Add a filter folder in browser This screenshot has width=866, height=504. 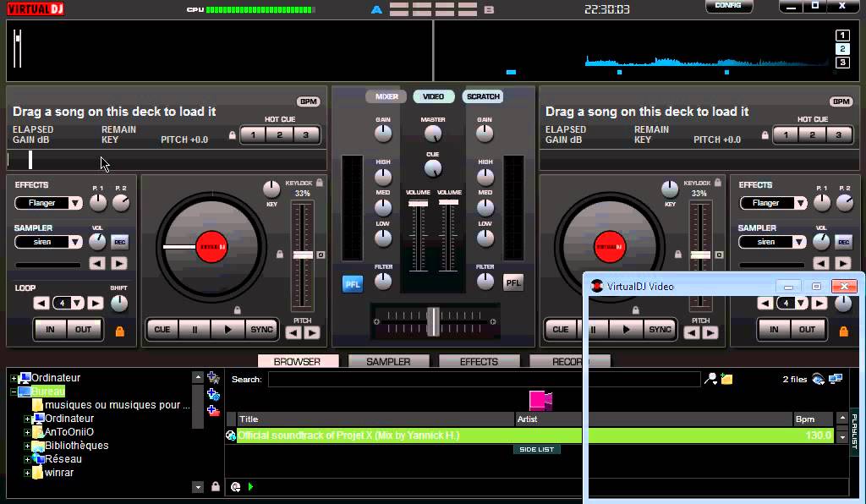point(213,394)
